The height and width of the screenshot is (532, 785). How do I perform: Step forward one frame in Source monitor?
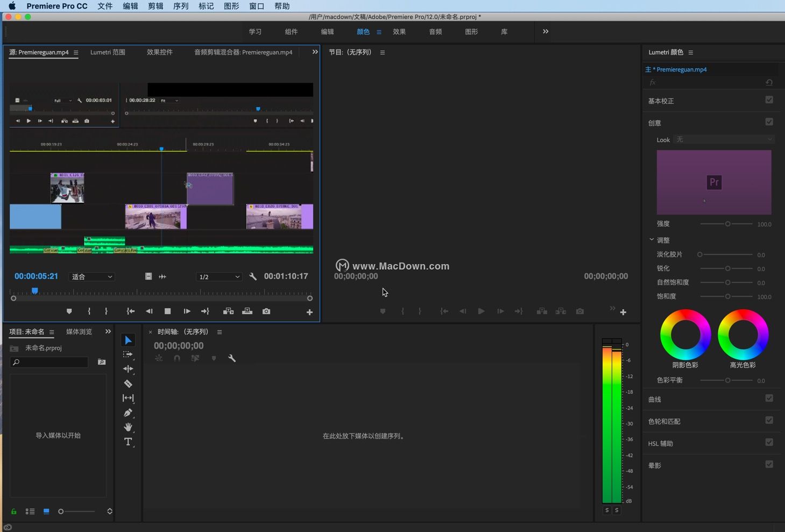pos(187,311)
